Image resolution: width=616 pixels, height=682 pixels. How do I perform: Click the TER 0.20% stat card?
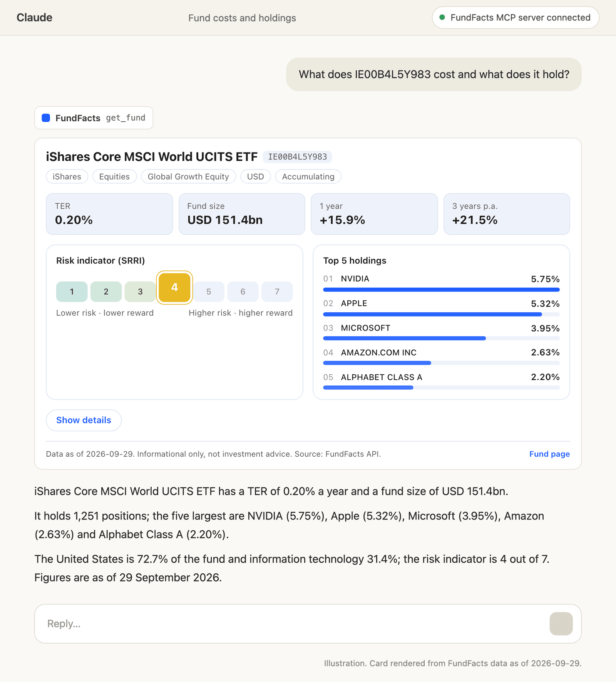[109, 214]
